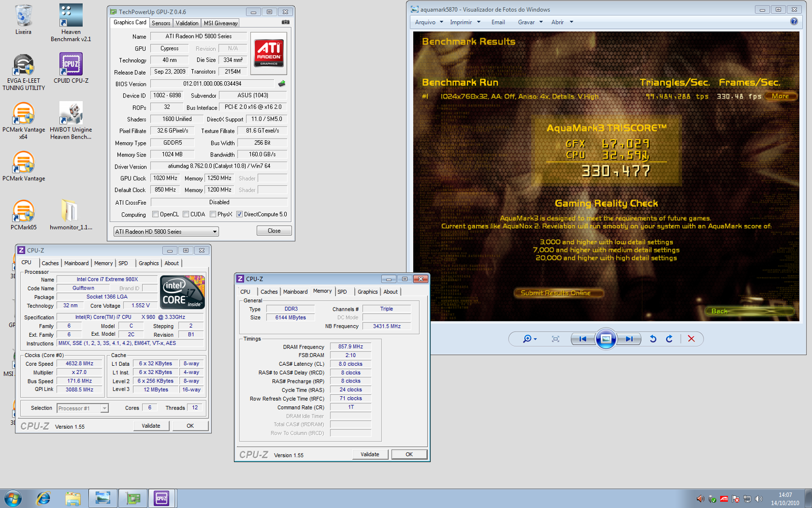812x508 pixels.
Task: Click the ATI tray icon
Action: (724, 499)
